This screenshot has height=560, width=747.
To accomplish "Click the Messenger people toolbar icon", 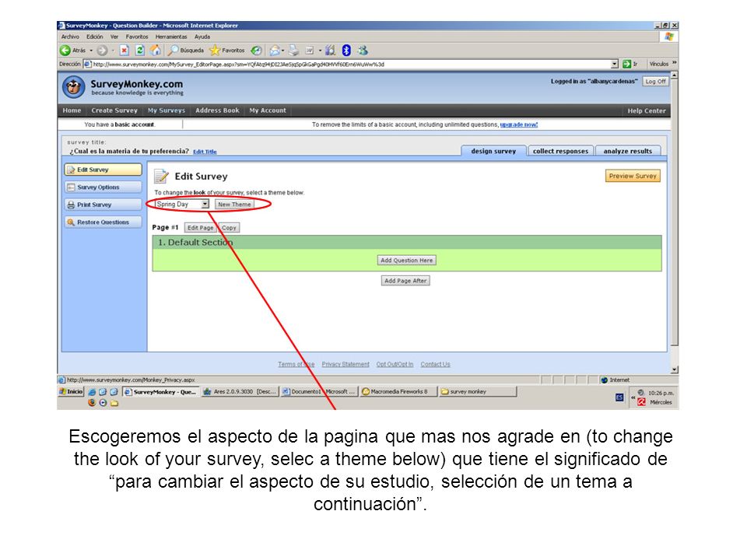I will tap(363, 51).
